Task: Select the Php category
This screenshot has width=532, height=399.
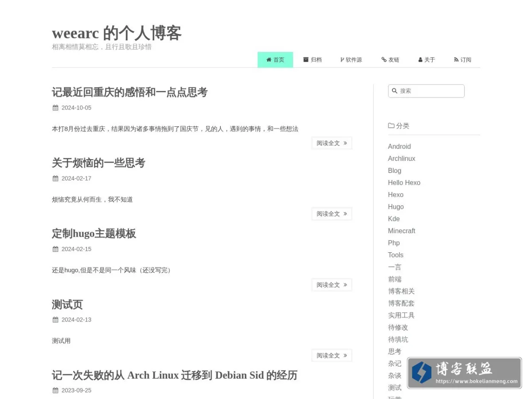Action: click(x=394, y=243)
